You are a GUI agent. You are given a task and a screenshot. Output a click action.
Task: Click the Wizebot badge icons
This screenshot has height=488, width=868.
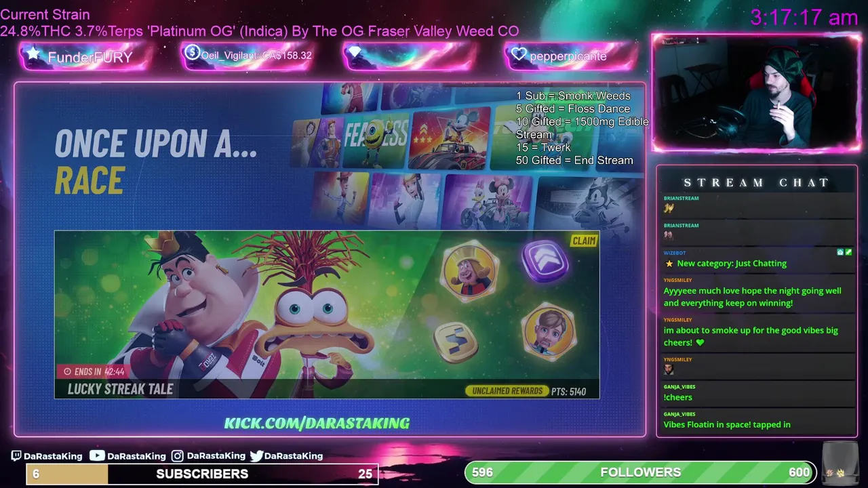point(844,252)
